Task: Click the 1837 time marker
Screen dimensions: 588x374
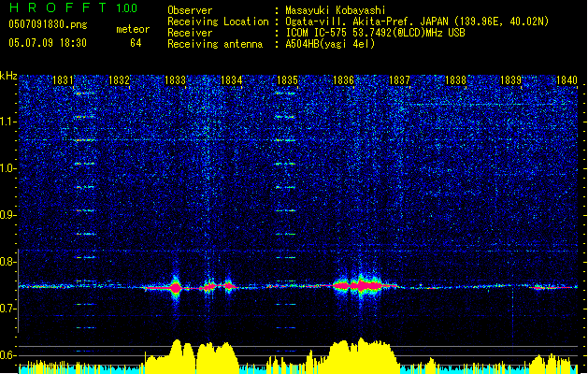Action: coord(400,80)
